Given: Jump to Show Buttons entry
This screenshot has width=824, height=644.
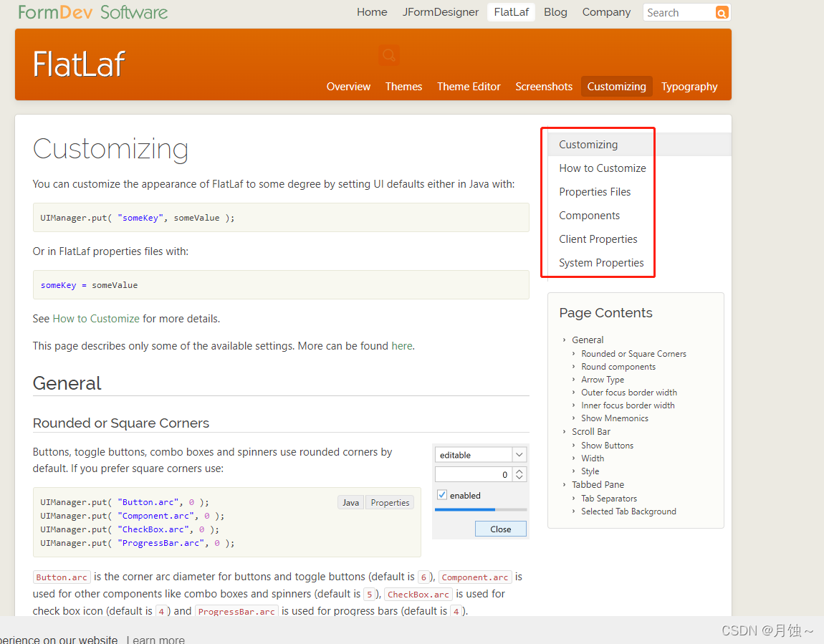Looking at the screenshot, I should [x=607, y=446].
